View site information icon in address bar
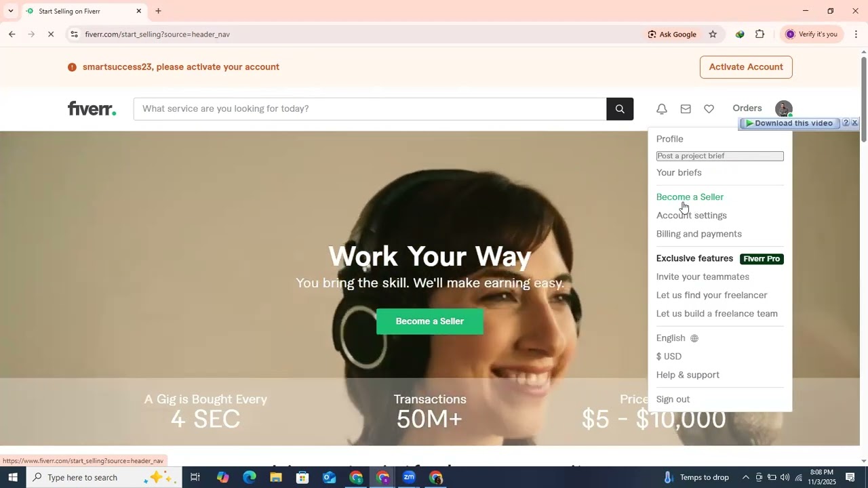The width and height of the screenshot is (868, 488). (74, 34)
